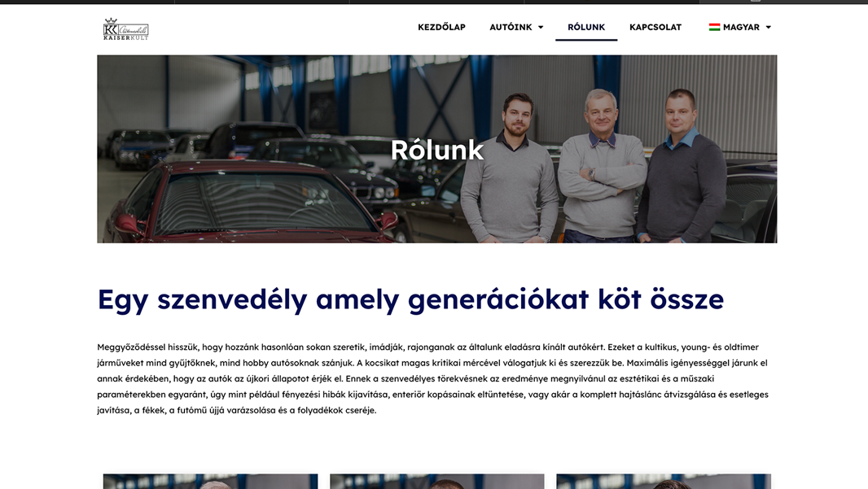Open the last team photo card at the bottom
868x489 pixels.
[x=663, y=481]
